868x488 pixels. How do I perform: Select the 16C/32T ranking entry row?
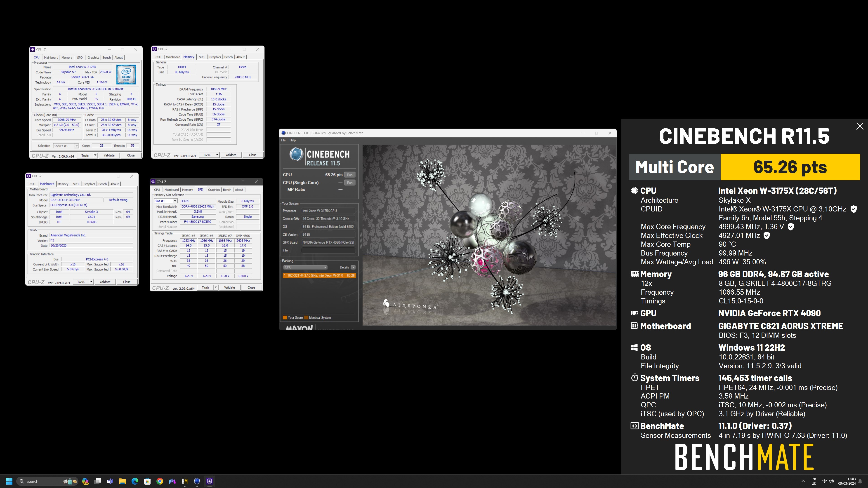pyautogui.click(x=319, y=275)
